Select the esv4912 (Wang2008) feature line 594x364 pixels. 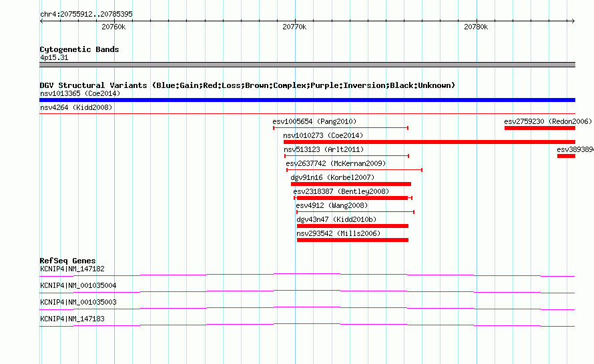click(x=355, y=212)
